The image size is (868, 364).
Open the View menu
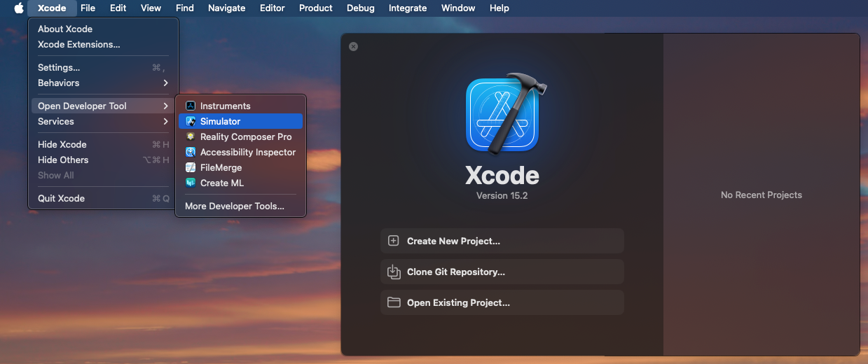tap(151, 8)
